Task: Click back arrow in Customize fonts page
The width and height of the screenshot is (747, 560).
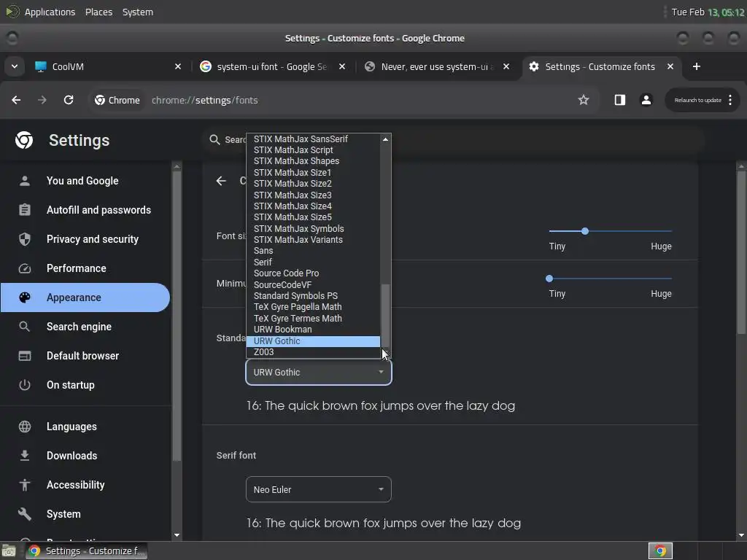Action: 221,181
